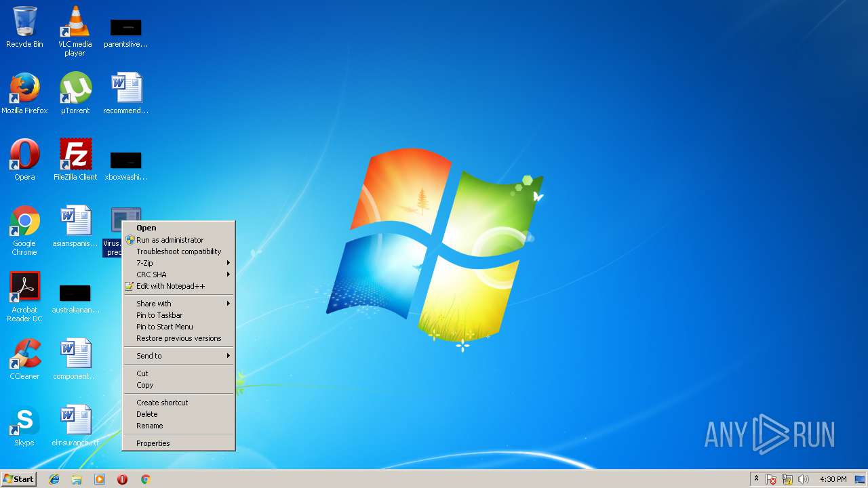Select the component Word document icon
Image resolution: width=868 pixels, height=488 pixels.
[x=75, y=359]
